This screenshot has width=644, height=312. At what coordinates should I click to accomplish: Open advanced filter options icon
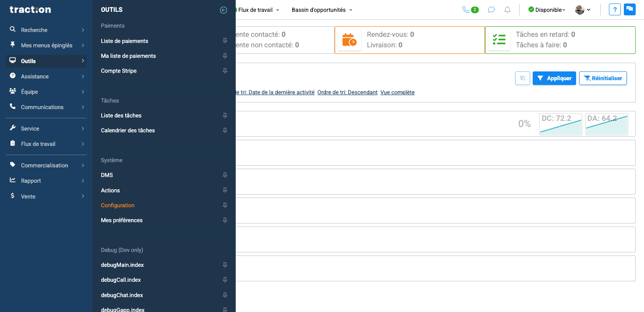[x=523, y=78]
